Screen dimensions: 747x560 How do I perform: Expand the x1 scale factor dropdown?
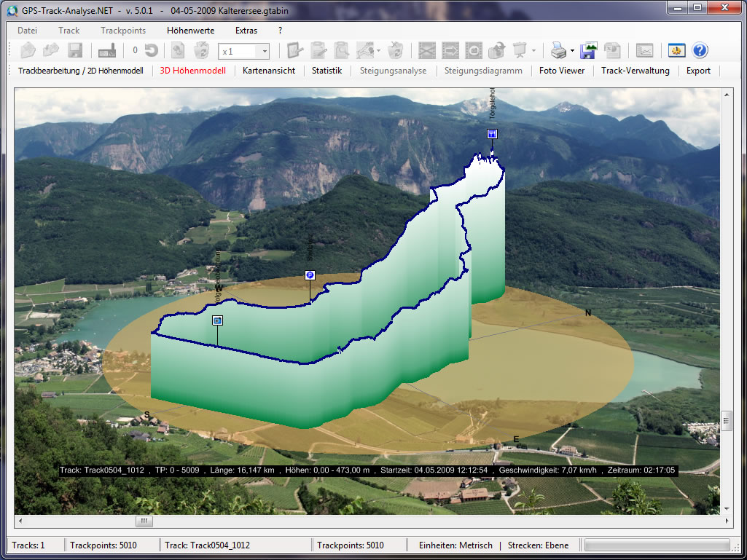coord(265,51)
